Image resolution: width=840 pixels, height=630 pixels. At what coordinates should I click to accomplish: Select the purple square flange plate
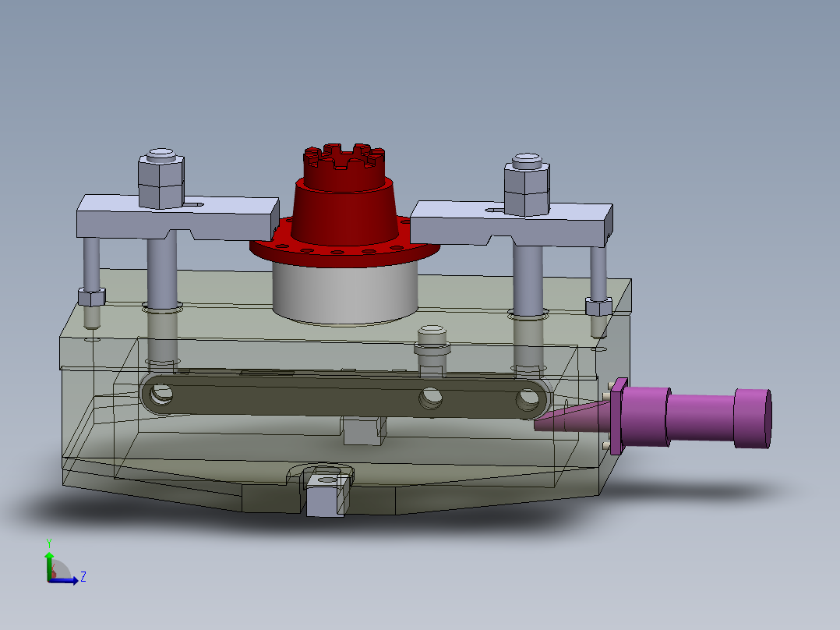click(619, 416)
